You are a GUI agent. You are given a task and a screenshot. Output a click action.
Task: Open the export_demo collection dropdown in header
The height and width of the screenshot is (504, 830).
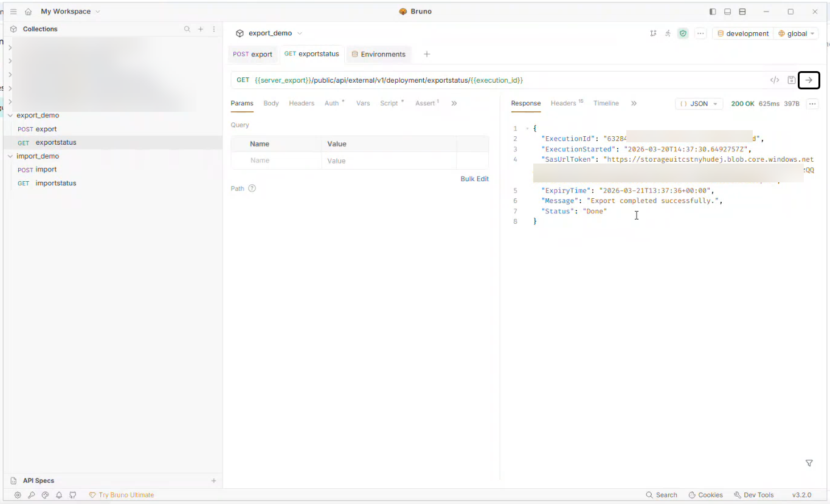click(269, 33)
